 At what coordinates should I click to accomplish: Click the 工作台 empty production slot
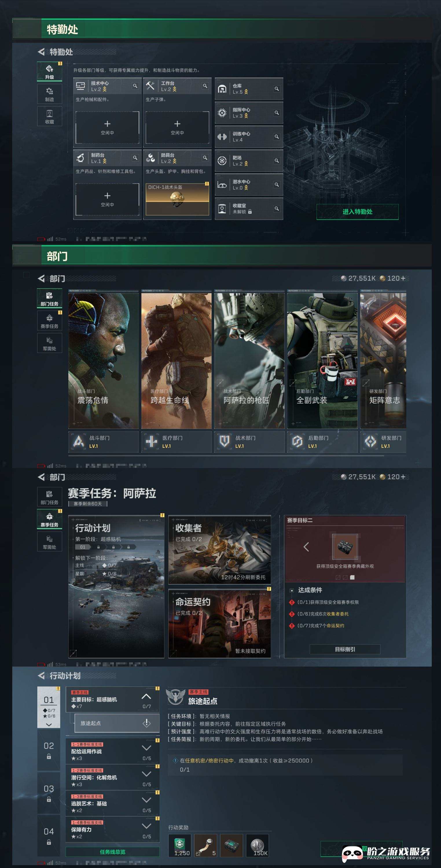pyautogui.click(x=177, y=128)
